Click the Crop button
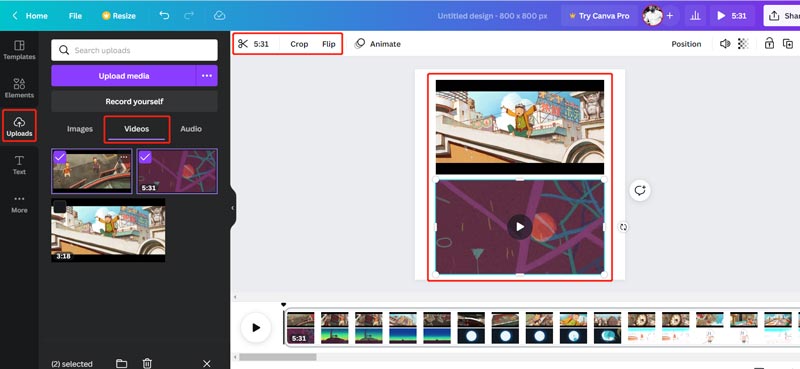 (299, 44)
